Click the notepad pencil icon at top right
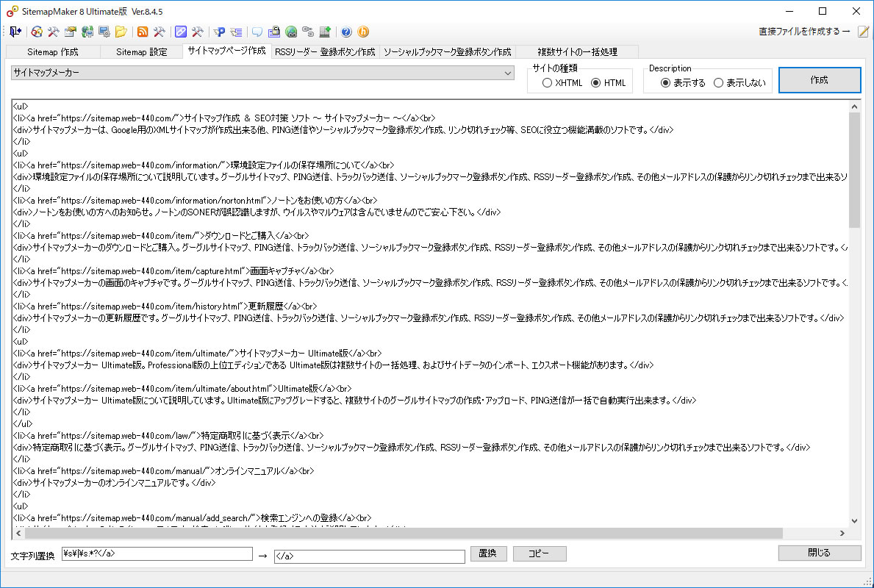The image size is (874, 588). click(x=863, y=32)
